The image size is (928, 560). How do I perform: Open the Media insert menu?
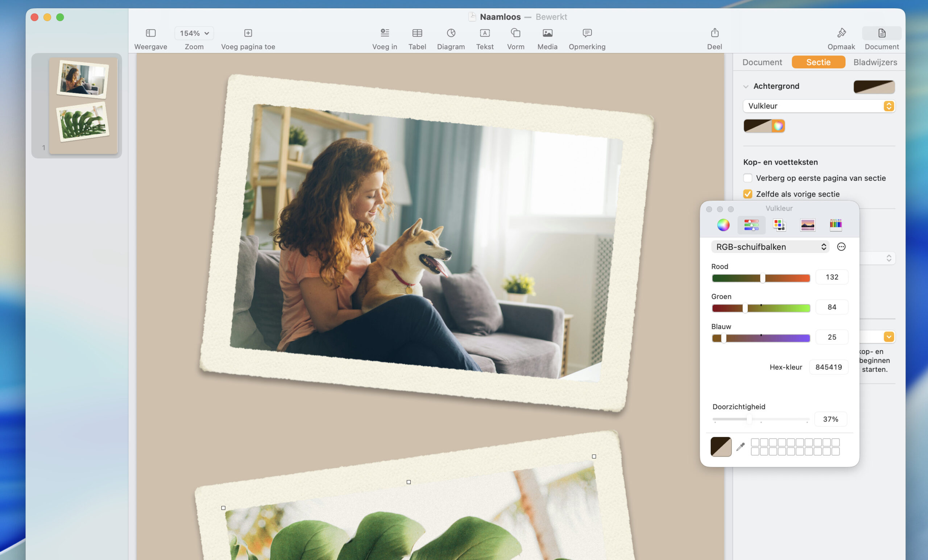click(547, 33)
